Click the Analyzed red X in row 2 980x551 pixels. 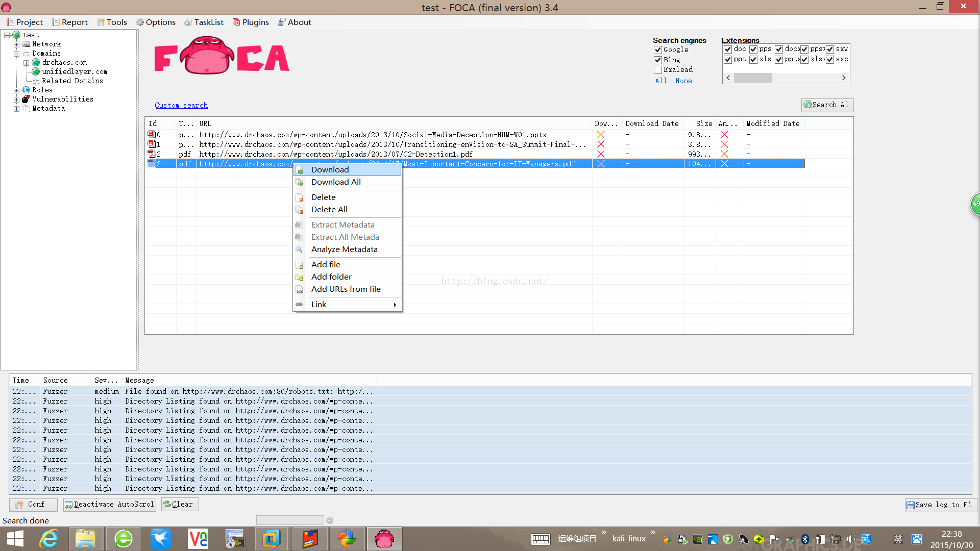point(724,154)
